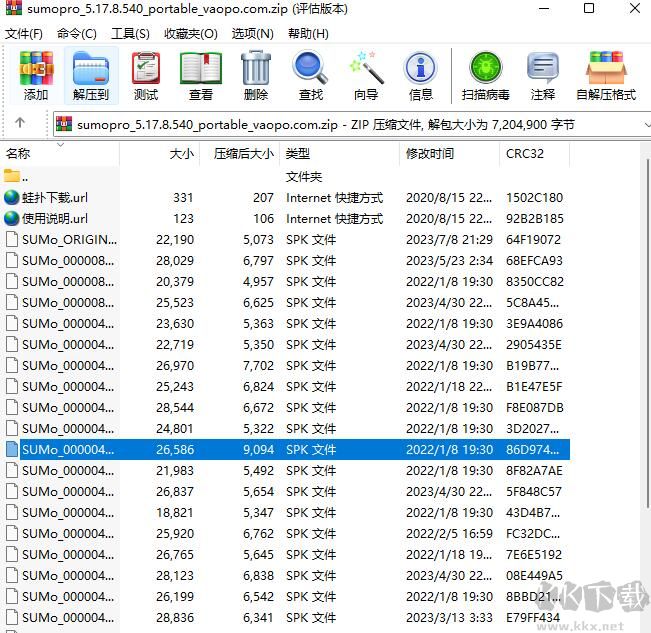Click the 添加 (Add) toolbar icon
651x633 pixels.
pyautogui.click(x=36, y=75)
